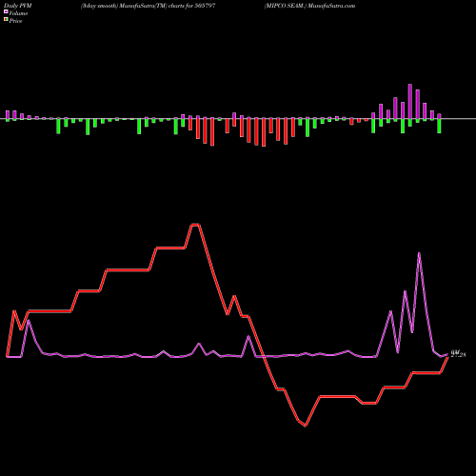Click the tallest spike of the magenta volume line

(x=420, y=253)
